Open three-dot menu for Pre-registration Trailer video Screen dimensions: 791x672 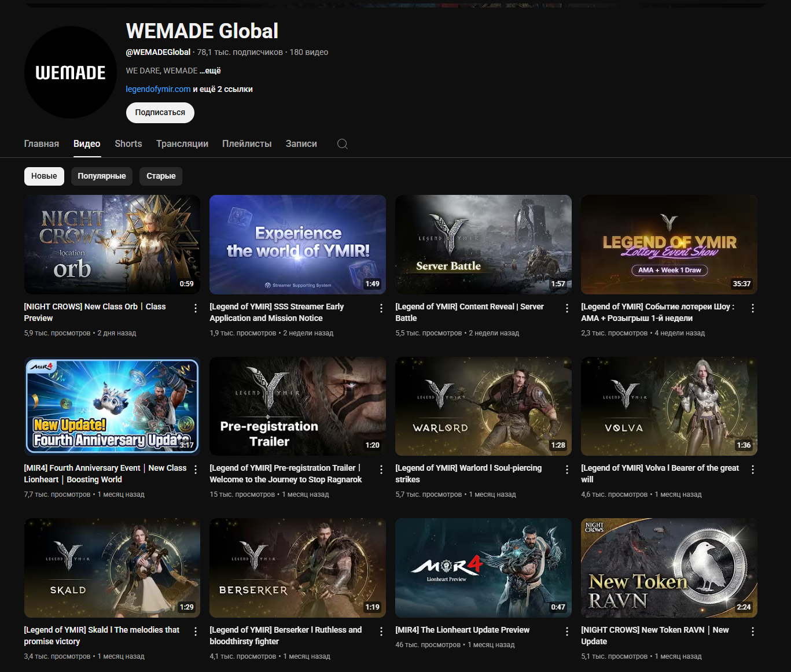click(x=381, y=470)
